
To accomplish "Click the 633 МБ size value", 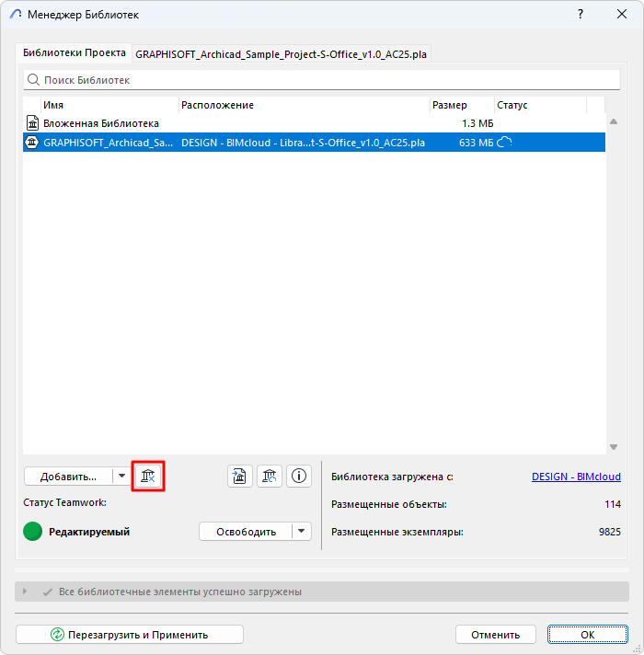I will 477,143.
